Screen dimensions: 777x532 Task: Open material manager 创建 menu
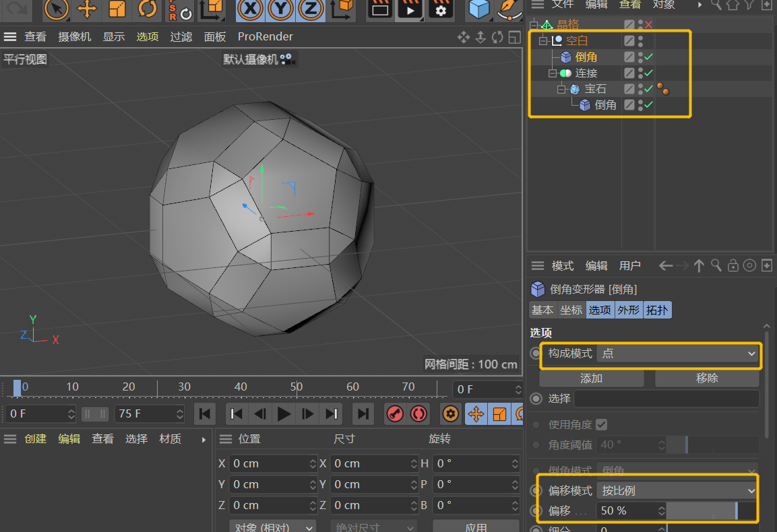point(35,439)
